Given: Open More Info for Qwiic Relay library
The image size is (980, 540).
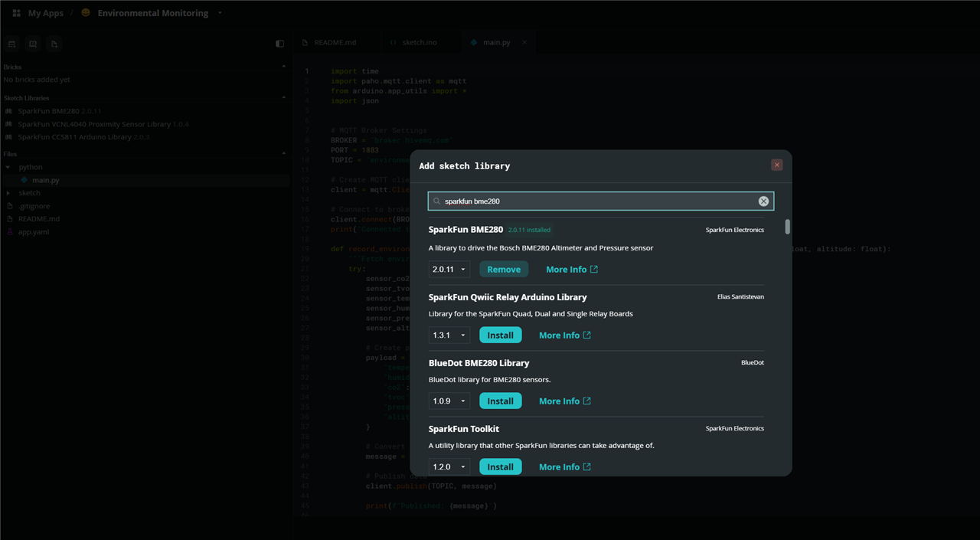Looking at the screenshot, I should pyautogui.click(x=565, y=335).
